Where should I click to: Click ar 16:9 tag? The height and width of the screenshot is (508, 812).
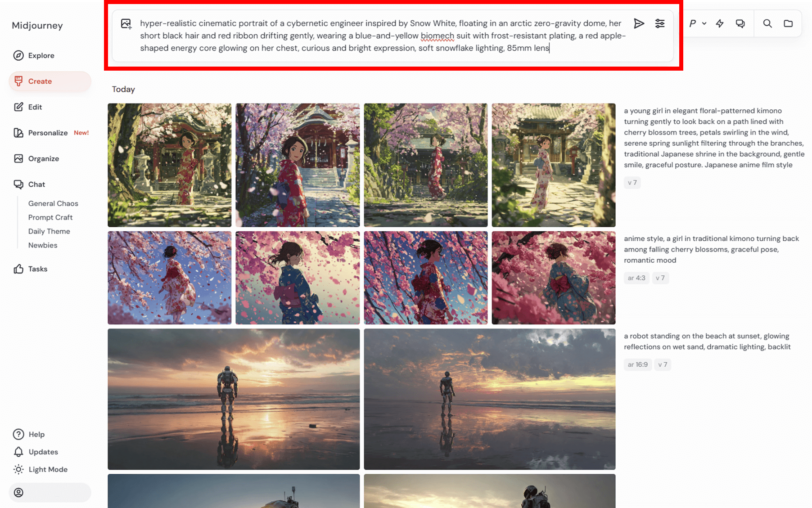click(638, 364)
